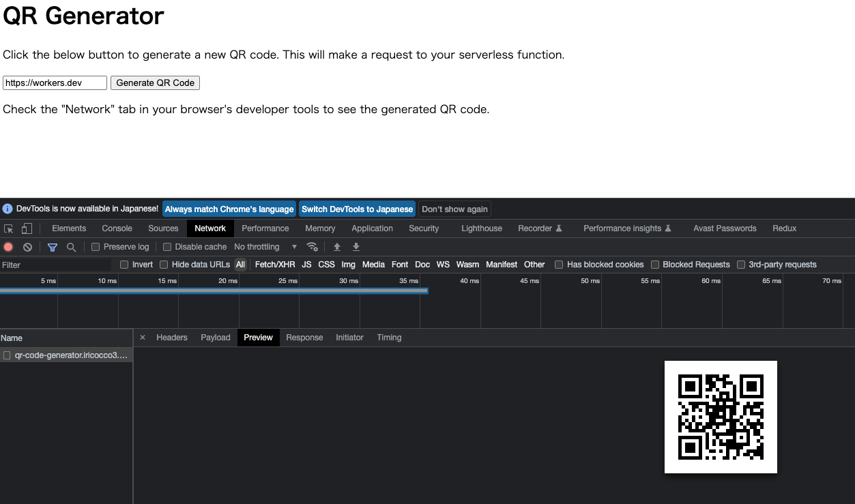The width and height of the screenshot is (855, 504).
Task: Open the request Payload tab
Action: click(216, 338)
